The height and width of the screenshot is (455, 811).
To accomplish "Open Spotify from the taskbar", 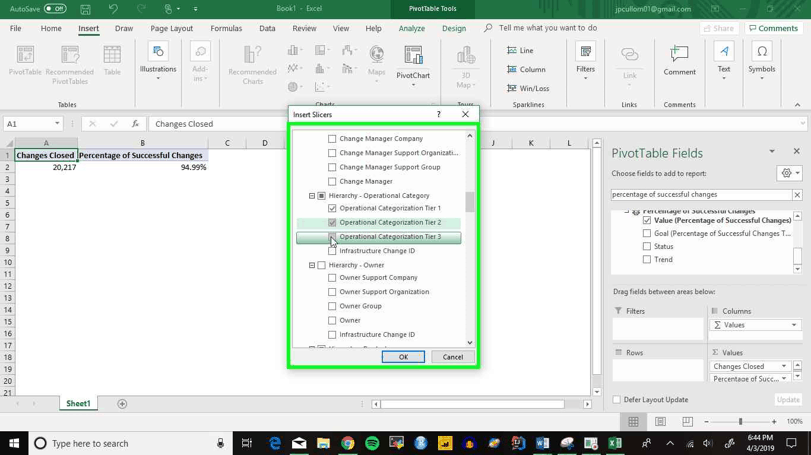I will (x=372, y=443).
